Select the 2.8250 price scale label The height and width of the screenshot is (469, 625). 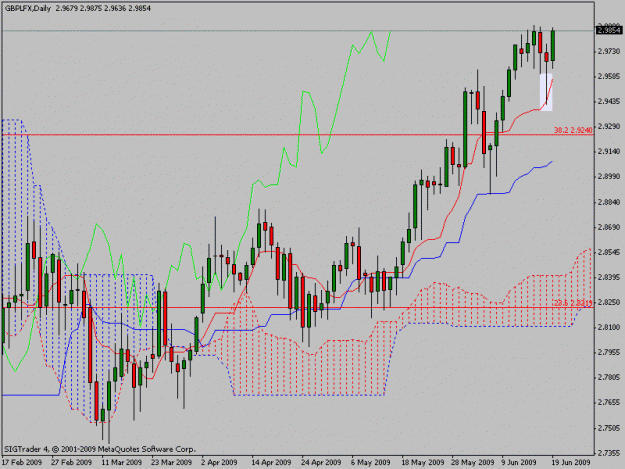click(x=609, y=302)
